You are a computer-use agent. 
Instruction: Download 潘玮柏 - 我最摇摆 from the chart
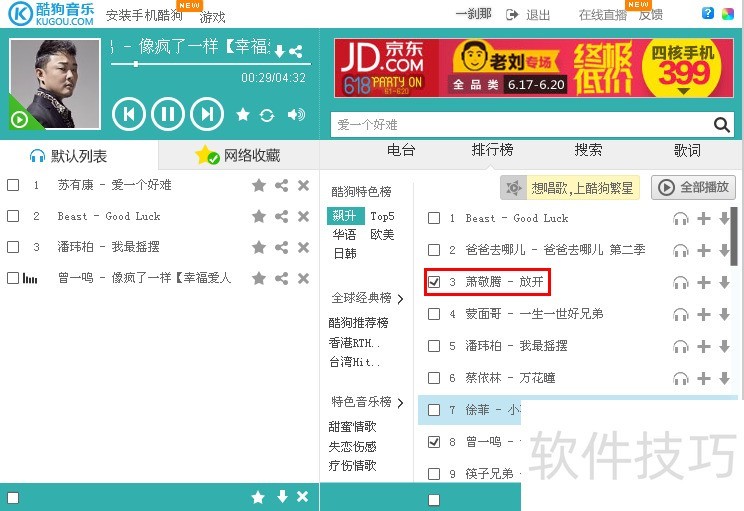[x=725, y=346]
